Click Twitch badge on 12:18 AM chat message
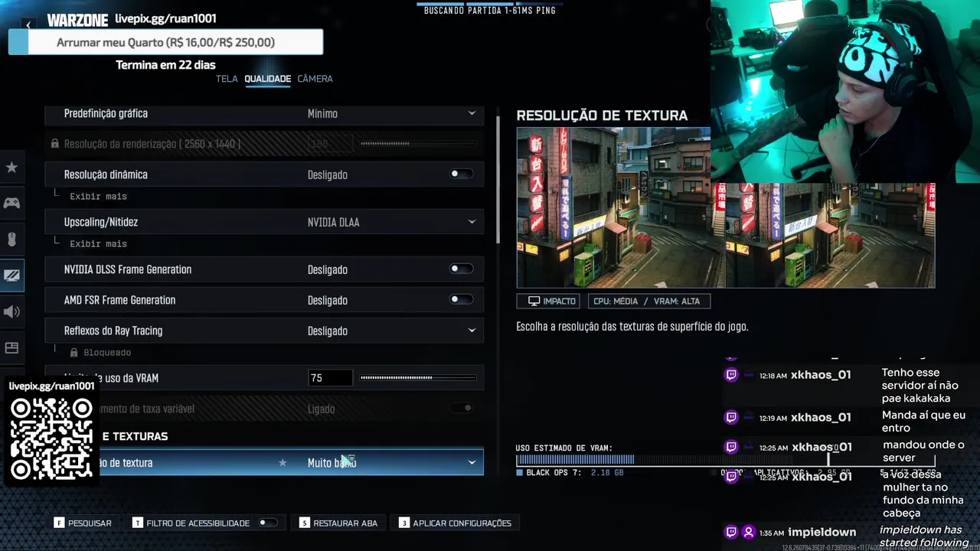This screenshot has width=980, height=551. 731,375
